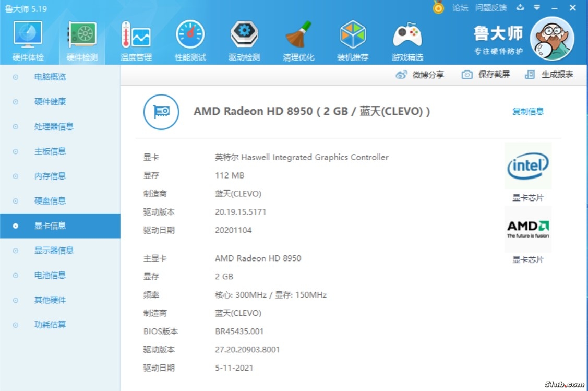Click the 112 MB memory value
588x391 pixels.
tap(230, 175)
